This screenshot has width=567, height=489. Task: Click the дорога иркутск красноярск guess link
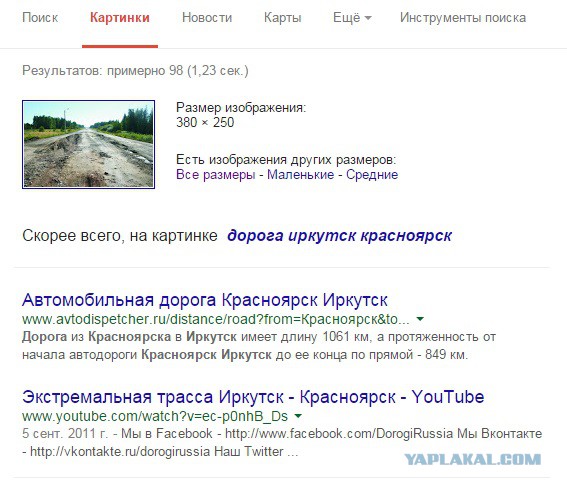point(340,236)
